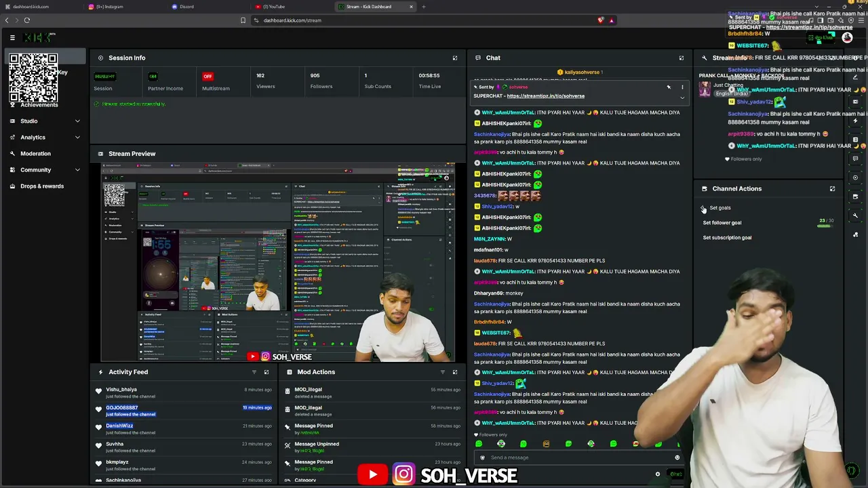Open Drops & rewards in sidebar
The image size is (868, 488).
pos(42,186)
